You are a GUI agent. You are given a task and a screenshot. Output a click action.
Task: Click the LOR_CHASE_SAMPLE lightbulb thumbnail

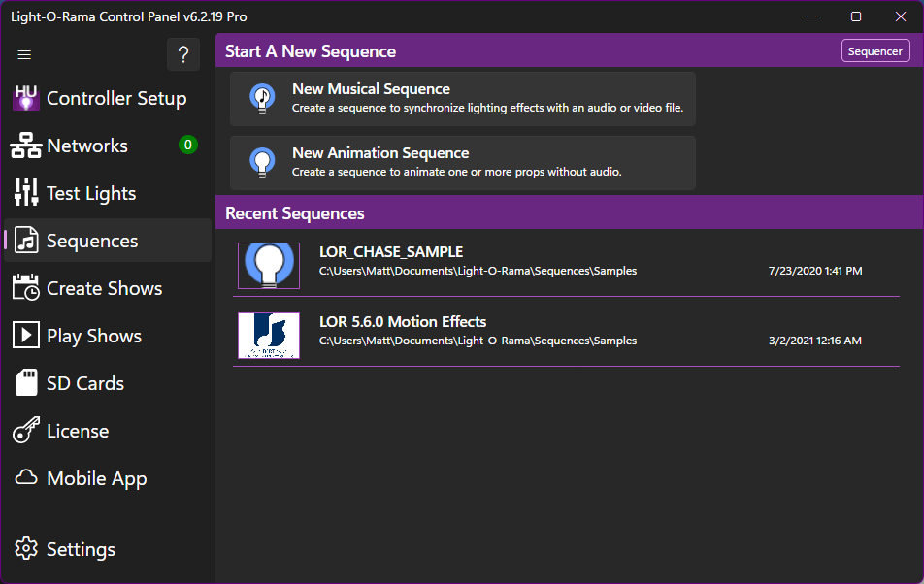269,265
